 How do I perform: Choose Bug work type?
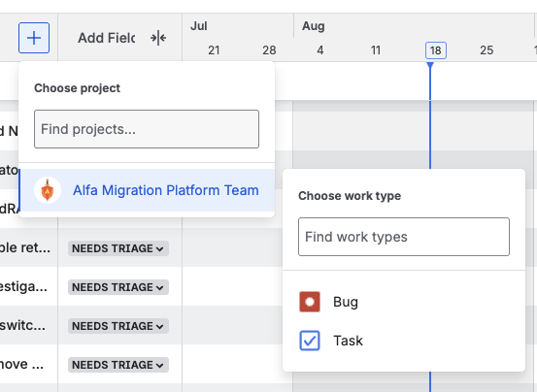[404, 302]
